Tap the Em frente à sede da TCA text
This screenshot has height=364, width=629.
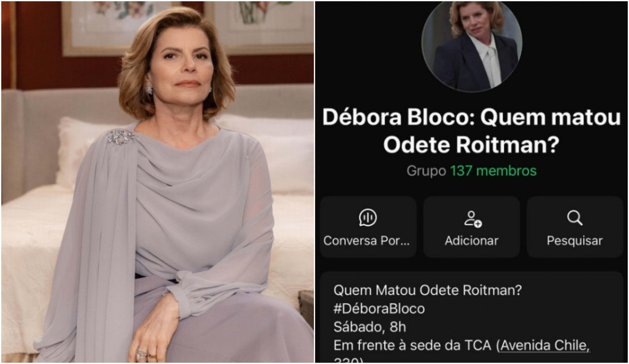click(x=412, y=345)
